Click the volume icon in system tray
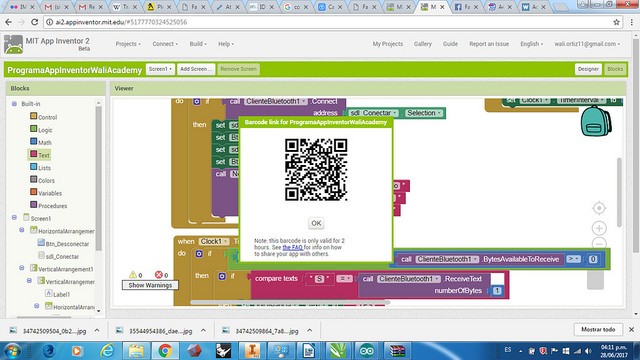640x360 pixels. 588,351
